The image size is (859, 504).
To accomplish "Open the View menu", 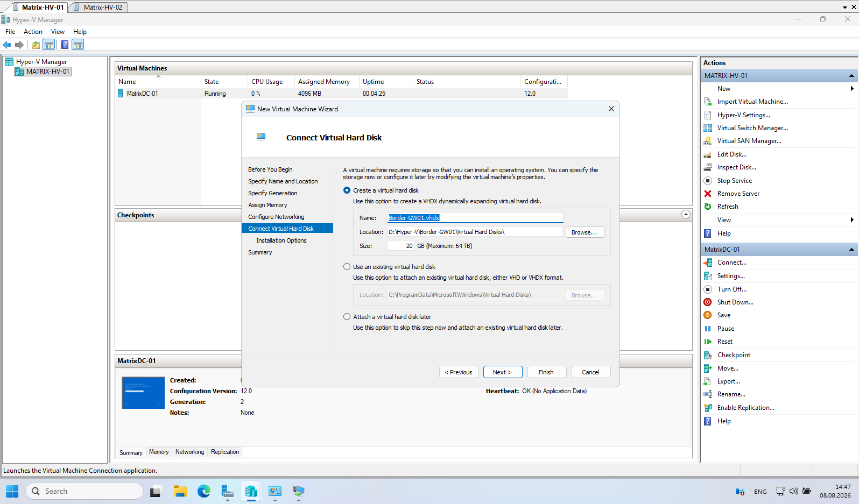I will [x=58, y=32].
